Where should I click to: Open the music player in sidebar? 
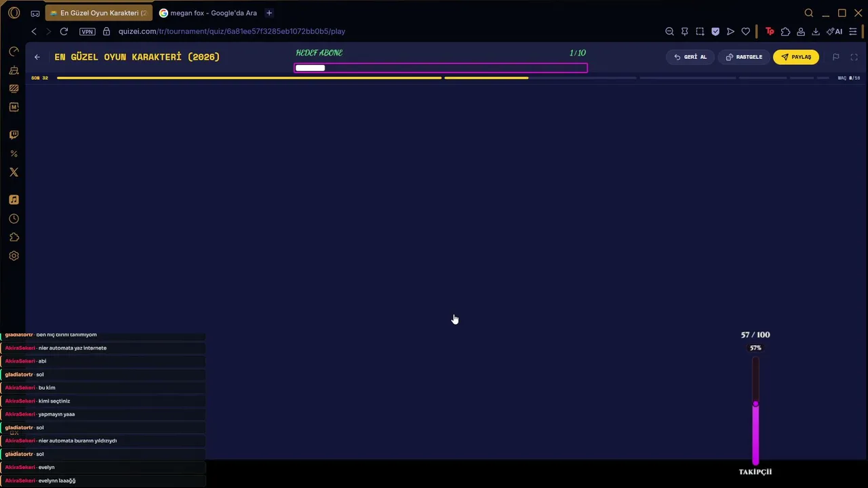pyautogui.click(x=14, y=200)
